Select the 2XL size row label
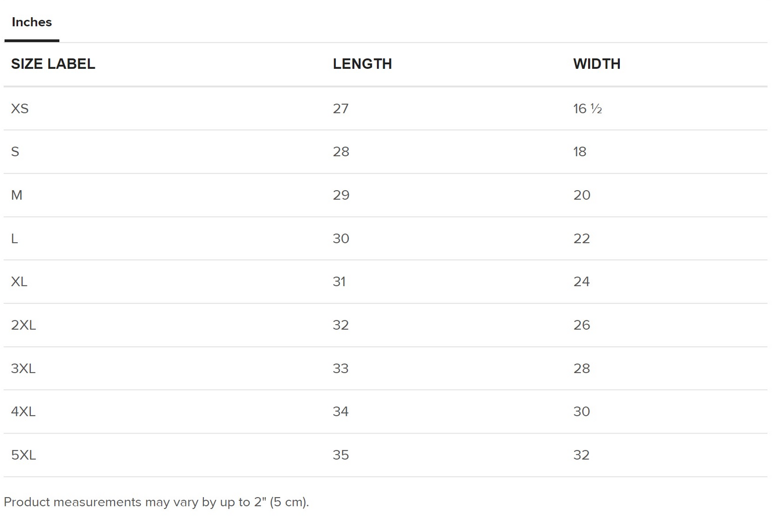Image resolution: width=782 pixels, height=532 pixels. point(23,325)
